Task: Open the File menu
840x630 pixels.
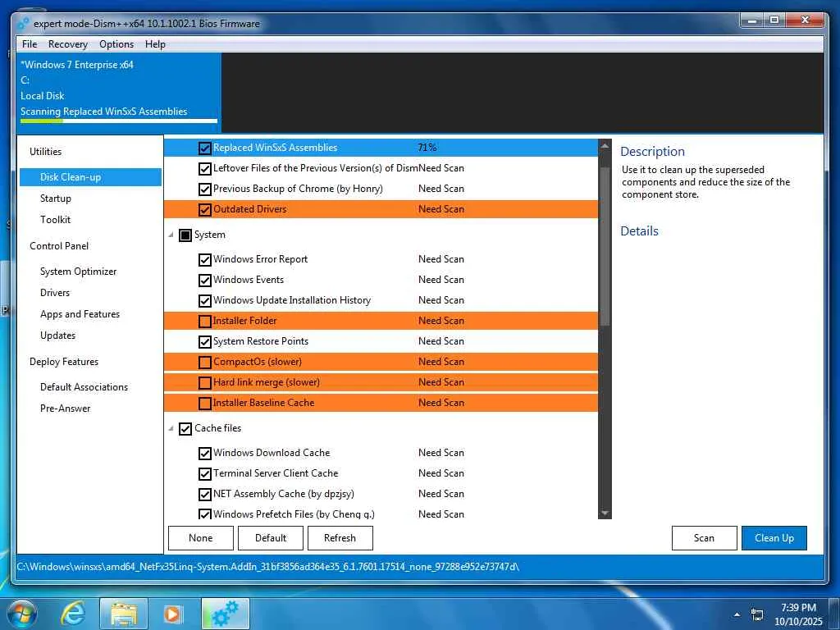Action: point(30,44)
